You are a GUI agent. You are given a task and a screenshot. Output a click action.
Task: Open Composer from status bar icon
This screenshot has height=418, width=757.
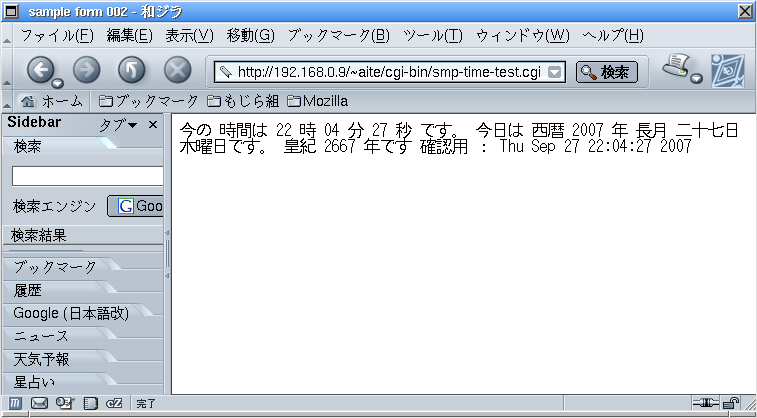click(x=64, y=403)
